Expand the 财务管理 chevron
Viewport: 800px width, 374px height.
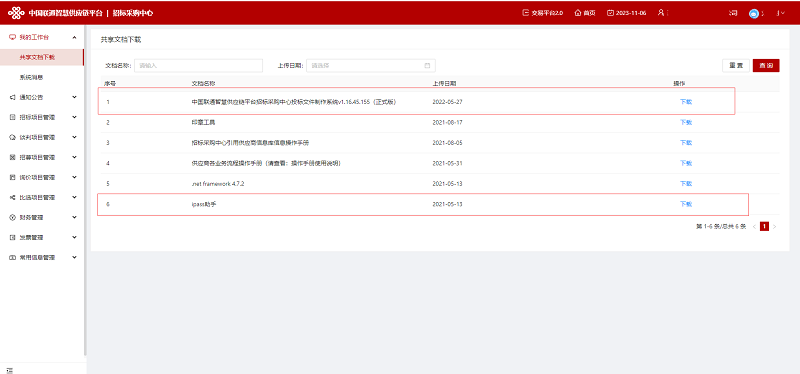point(74,217)
